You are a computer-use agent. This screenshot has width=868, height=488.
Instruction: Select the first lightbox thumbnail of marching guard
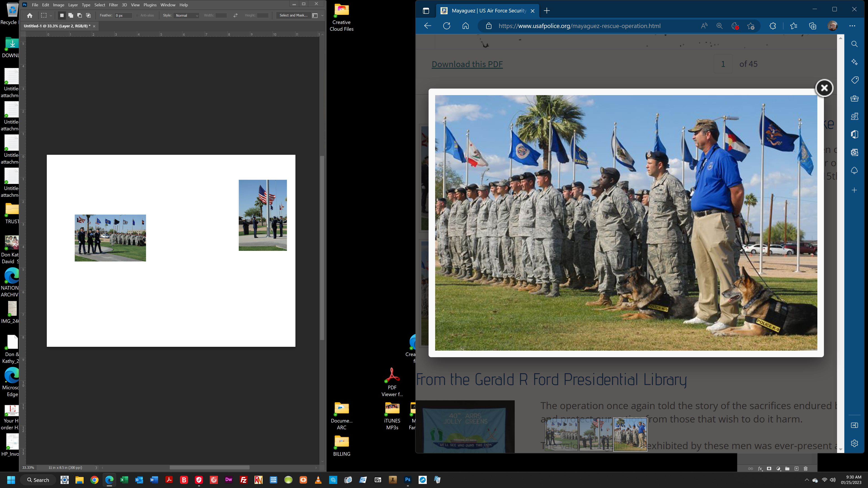561,434
